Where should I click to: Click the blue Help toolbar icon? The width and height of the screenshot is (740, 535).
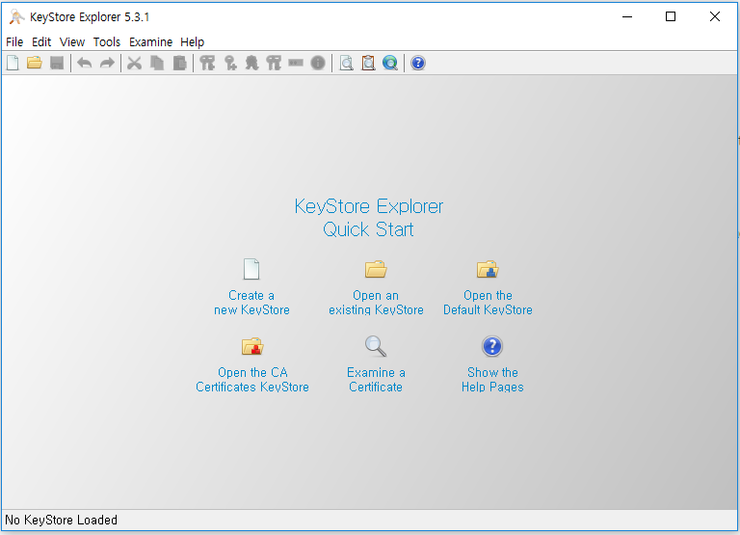(418, 63)
